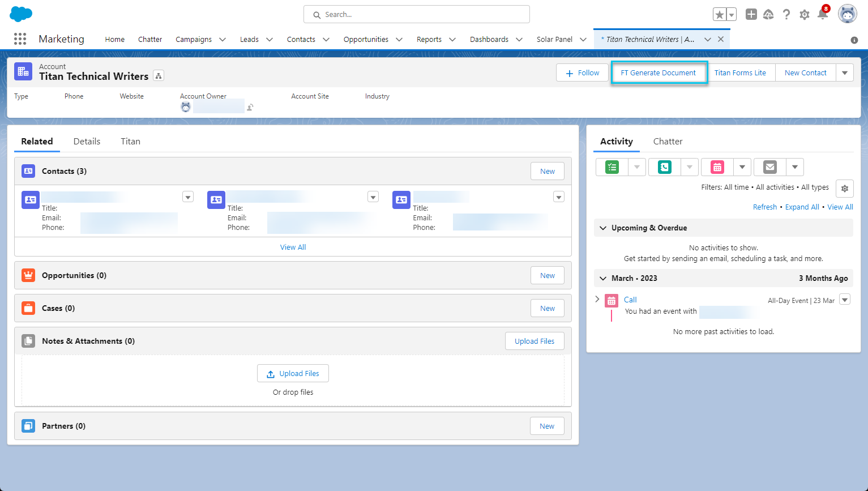Click the header Upload Files button
Screen dimensions: 868x491
[x=535, y=341]
